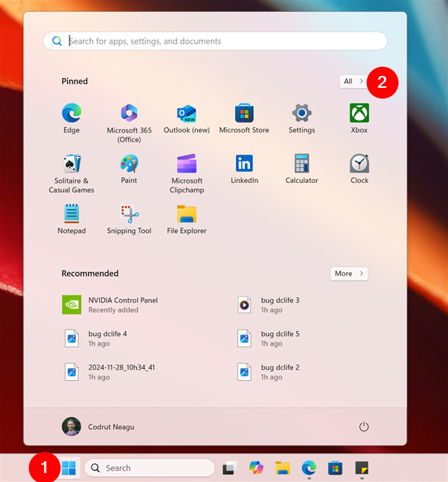This screenshot has height=482, width=448.
Task: Open the Clock app
Action: [x=359, y=169]
